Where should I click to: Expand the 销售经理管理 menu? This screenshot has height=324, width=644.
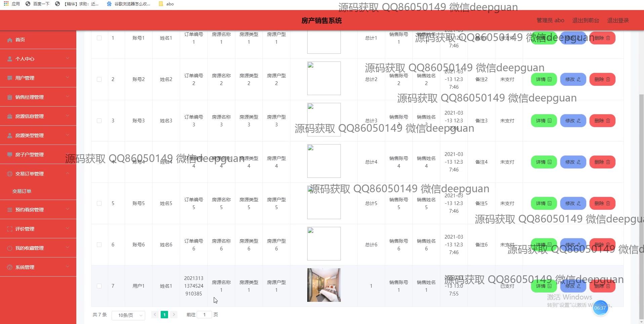(38, 97)
